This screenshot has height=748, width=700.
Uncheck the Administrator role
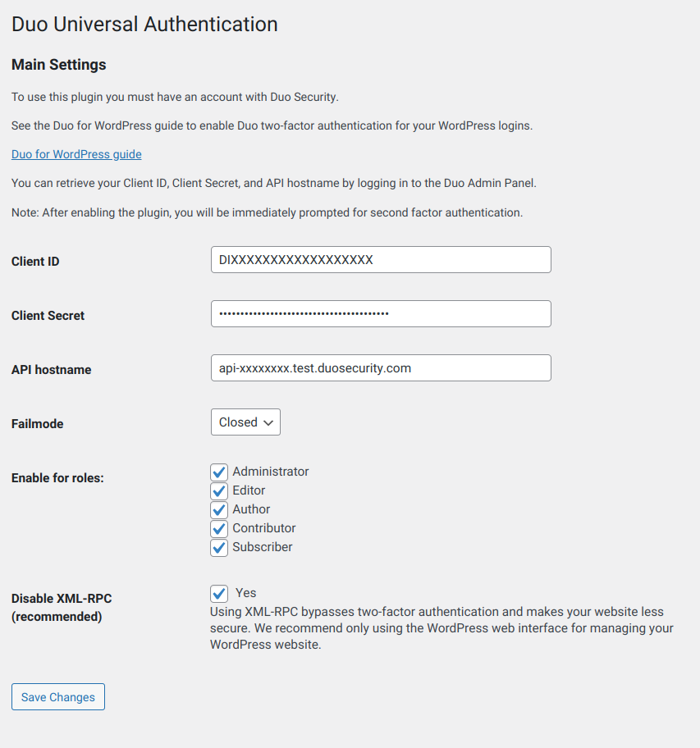(218, 472)
